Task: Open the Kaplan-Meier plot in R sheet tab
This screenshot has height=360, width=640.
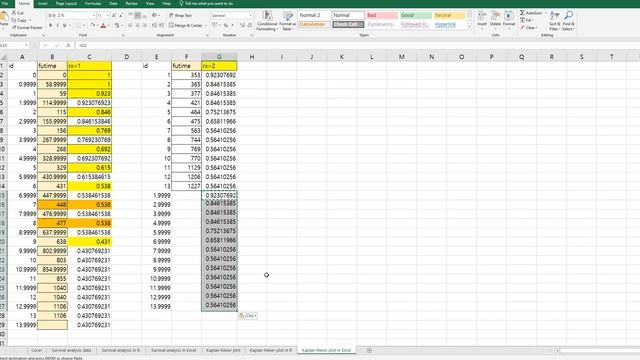Action: click(271, 350)
